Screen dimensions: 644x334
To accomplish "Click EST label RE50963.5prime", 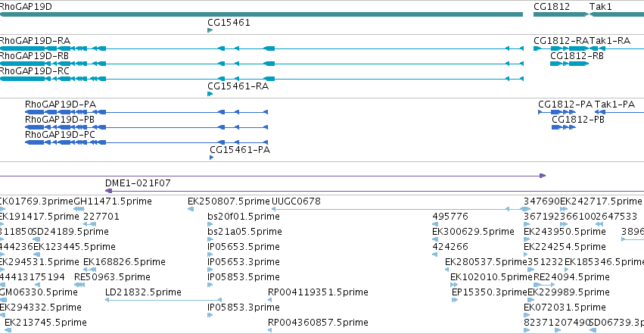I will click(112, 277).
